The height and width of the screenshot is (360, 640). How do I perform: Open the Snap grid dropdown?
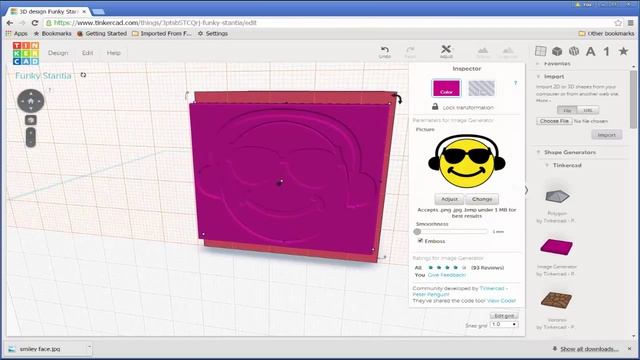pos(504,324)
